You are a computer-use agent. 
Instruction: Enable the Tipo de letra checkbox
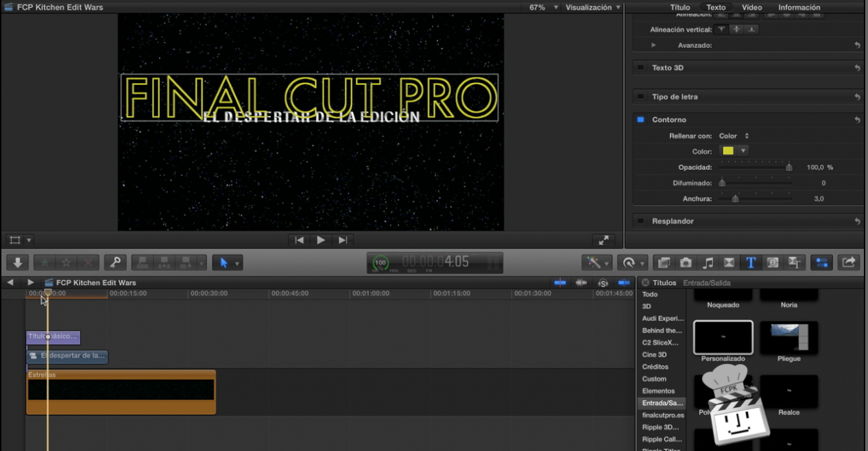(640, 97)
